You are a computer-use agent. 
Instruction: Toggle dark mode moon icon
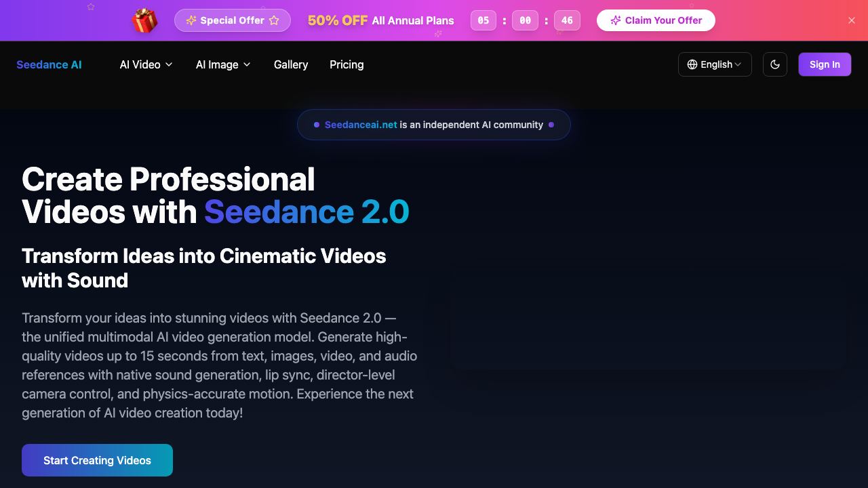(x=775, y=64)
